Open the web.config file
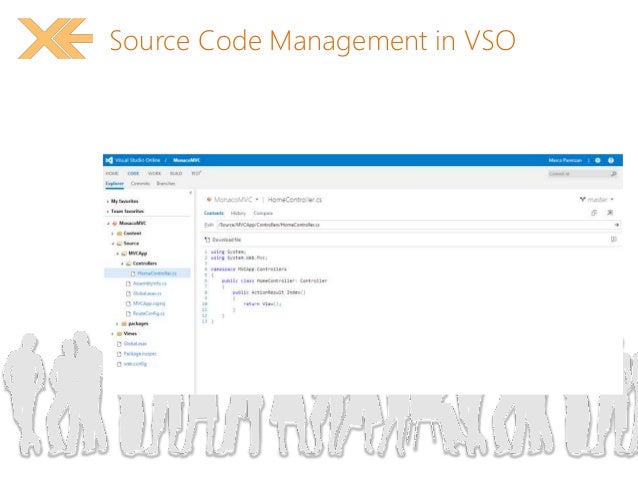 pos(135,364)
